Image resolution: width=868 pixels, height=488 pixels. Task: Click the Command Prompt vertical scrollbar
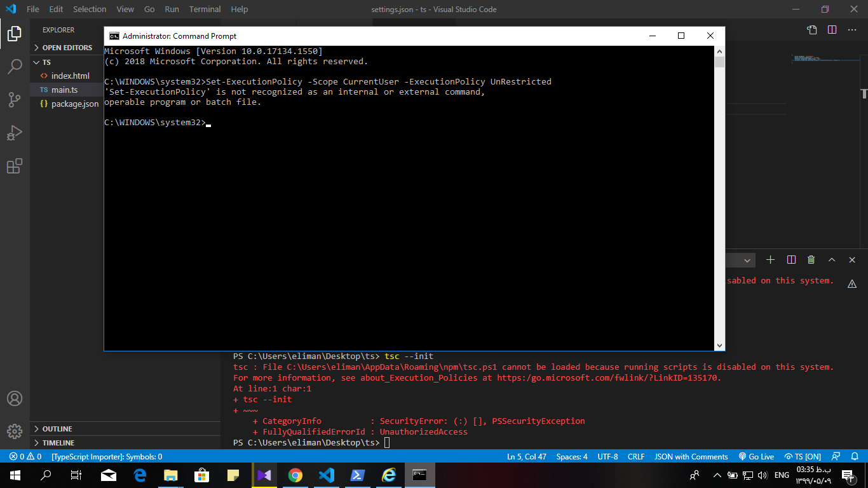point(719,191)
